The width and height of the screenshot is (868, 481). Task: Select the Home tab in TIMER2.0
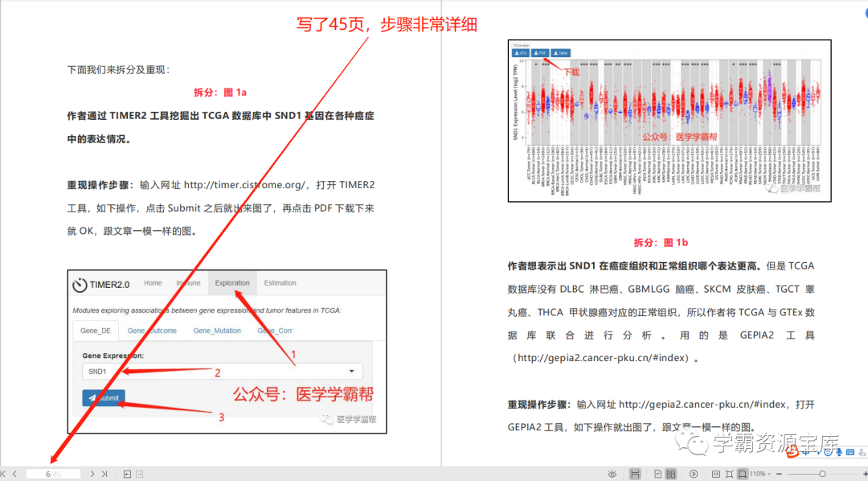[153, 283]
